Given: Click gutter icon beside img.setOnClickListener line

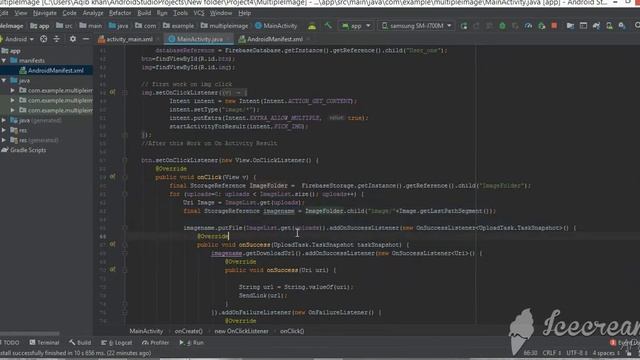Looking at the screenshot, I should coord(112,92).
